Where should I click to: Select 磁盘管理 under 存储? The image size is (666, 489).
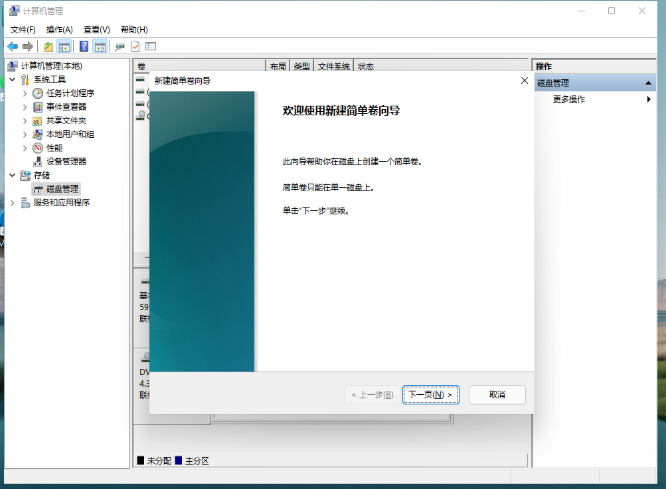62,188
